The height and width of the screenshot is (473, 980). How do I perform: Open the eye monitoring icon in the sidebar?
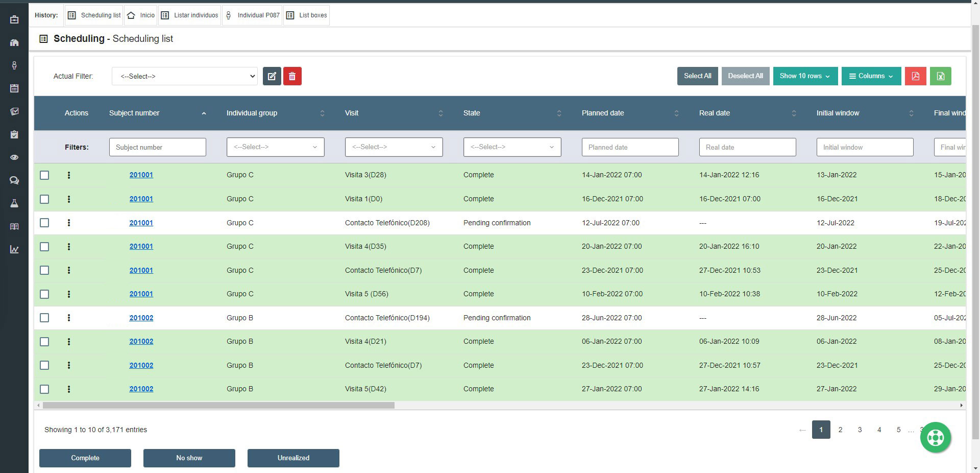coord(14,157)
